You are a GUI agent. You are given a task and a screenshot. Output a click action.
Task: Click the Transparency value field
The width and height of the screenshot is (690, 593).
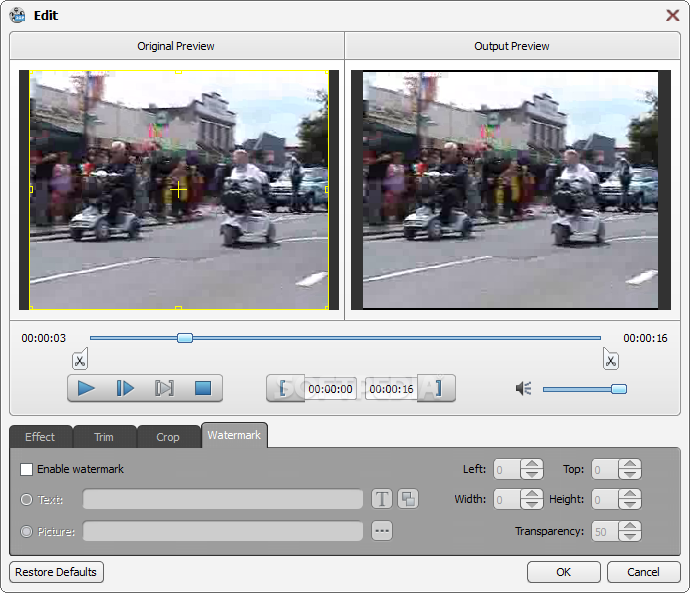pos(605,531)
